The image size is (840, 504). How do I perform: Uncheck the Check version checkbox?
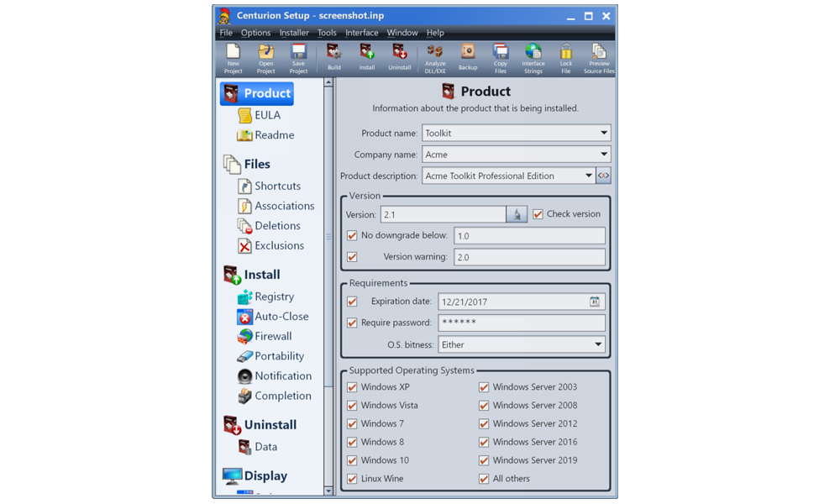click(x=538, y=214)
